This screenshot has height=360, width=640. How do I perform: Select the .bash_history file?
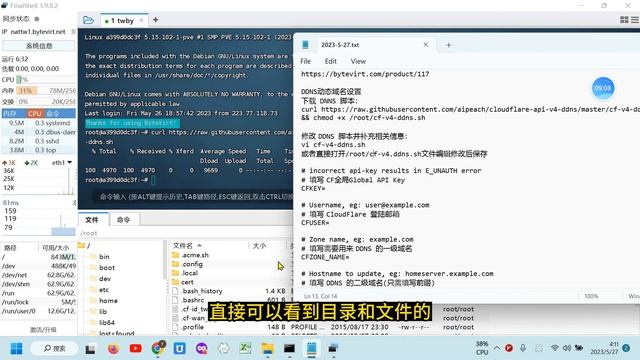click(x=202, y=291)
